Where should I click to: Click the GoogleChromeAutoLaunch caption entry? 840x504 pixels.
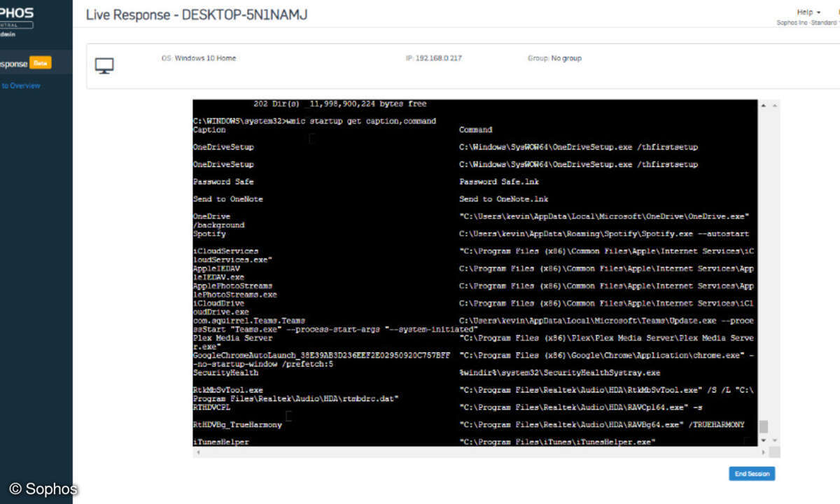coord(322,356)
